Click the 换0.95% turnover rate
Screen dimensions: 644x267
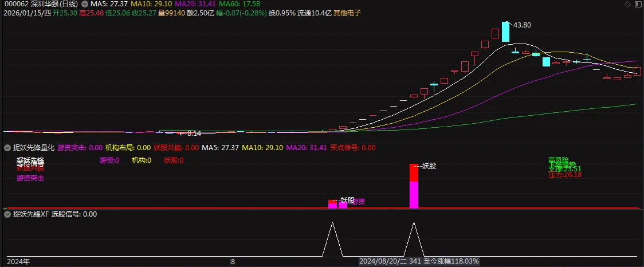[x=282, y=13]
